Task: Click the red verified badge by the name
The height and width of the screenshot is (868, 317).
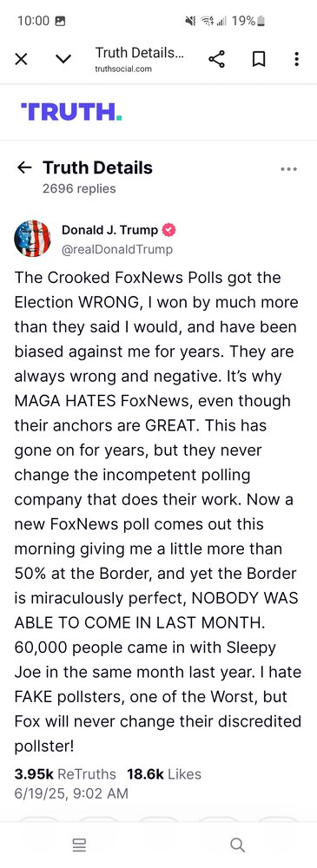Action: pyautogui.click(x=168, y=230)
